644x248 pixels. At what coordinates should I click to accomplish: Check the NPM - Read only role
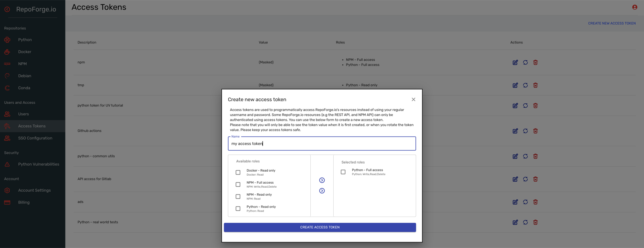tap(238, 197)
